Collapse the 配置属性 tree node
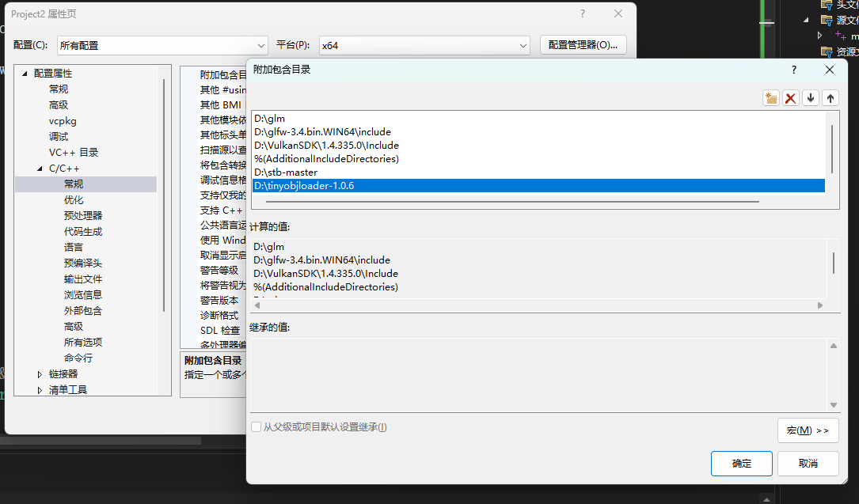Image resolution: width=859 pixels, height=504 pixels. (x=25, y=74)
